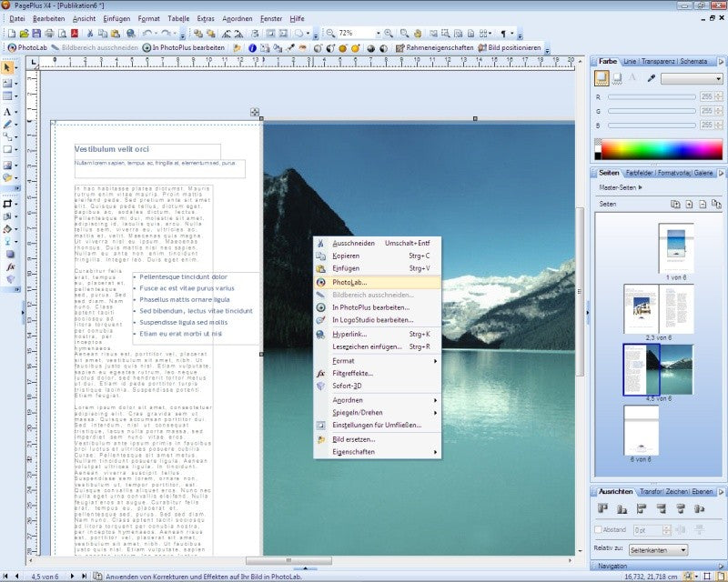Choose Bild ersetzen... in context menu
728x582 pixels.
tap(377, 439)
